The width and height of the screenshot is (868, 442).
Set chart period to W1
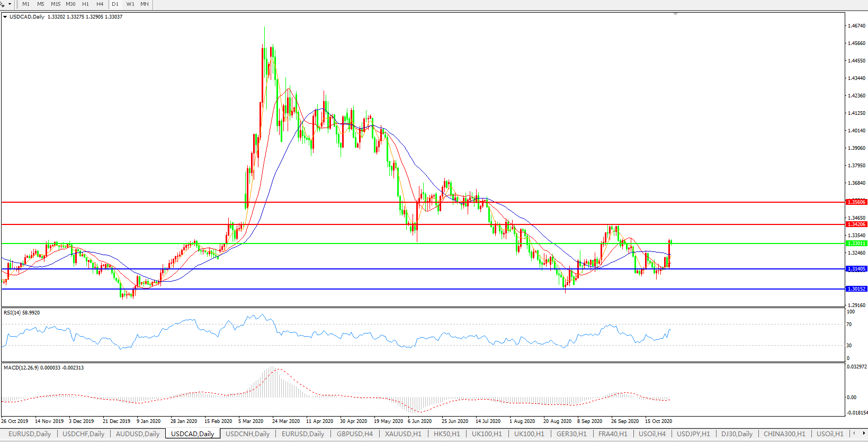click(x=130, y=4)
